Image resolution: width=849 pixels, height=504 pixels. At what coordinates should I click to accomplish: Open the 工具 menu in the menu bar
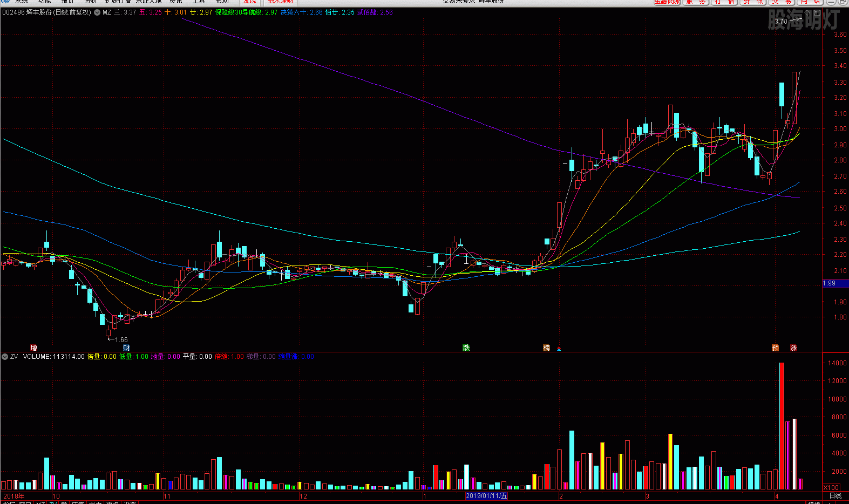tap(199, 2)
